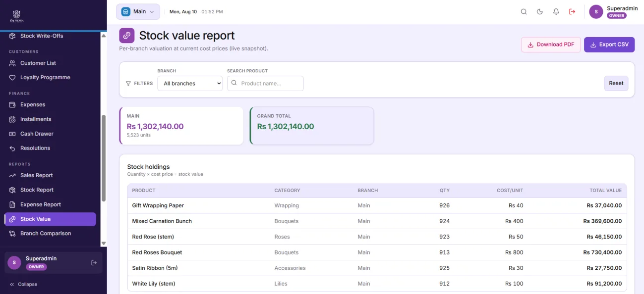Click the Cash Drawer icon
Screen dimensions: 644x294
point(12,134)
